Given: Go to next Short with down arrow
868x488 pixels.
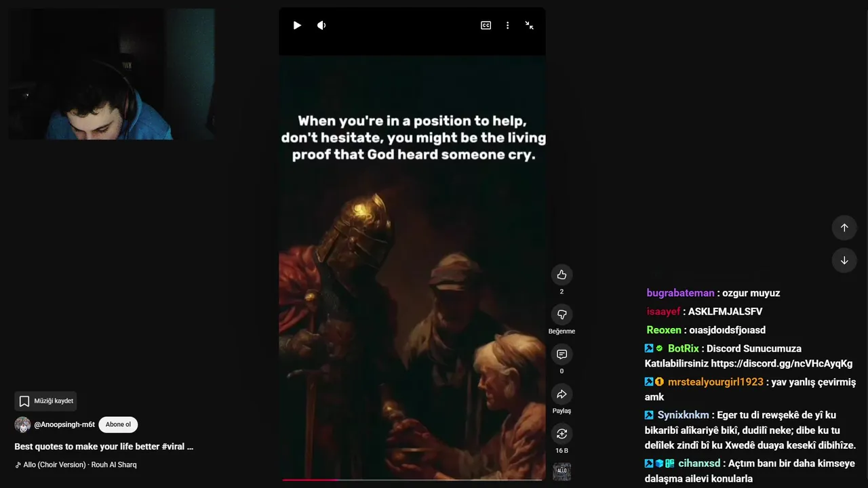Looking at the screenshot, I should pyautogui.click(x=844, y=260).
